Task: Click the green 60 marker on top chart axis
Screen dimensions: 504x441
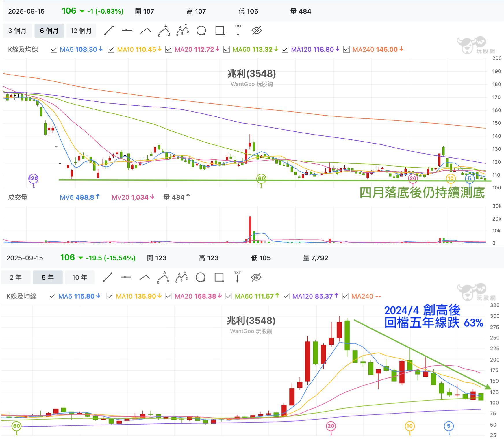Action: (261, 178)
